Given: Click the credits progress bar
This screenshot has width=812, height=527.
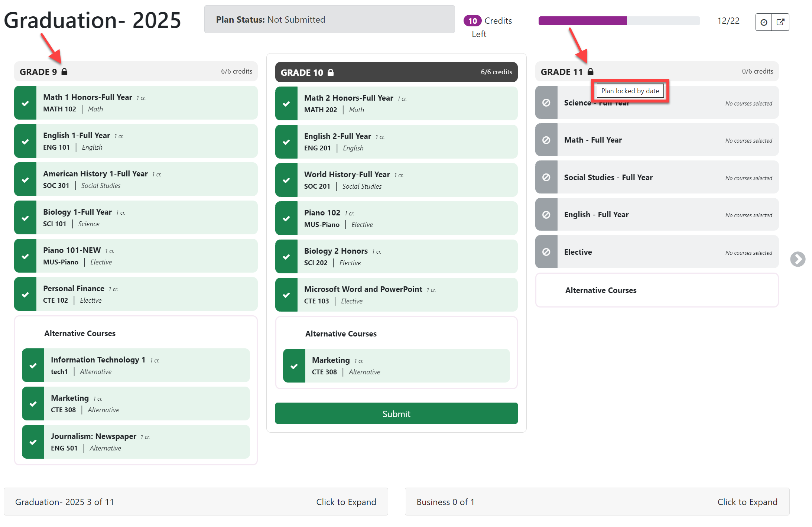Looking at the screenshot, I should coord(619,21).
